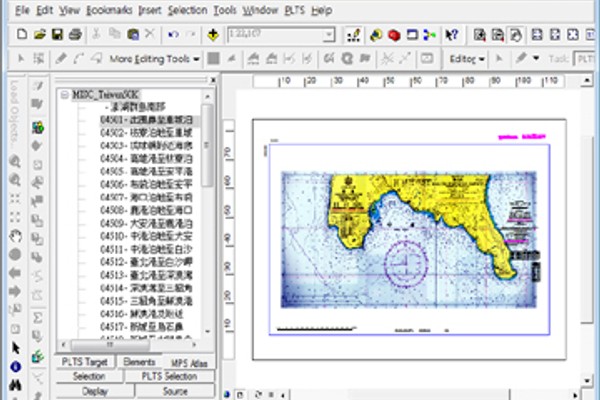Viewport: 600px width, 400px height.
Task: Open the sketch tool dropdown arrow
Action: [x=536, y=59]
